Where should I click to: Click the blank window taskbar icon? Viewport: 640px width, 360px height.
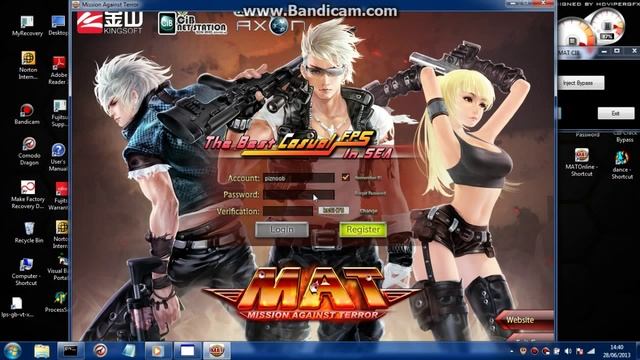(x=187, y=351)
